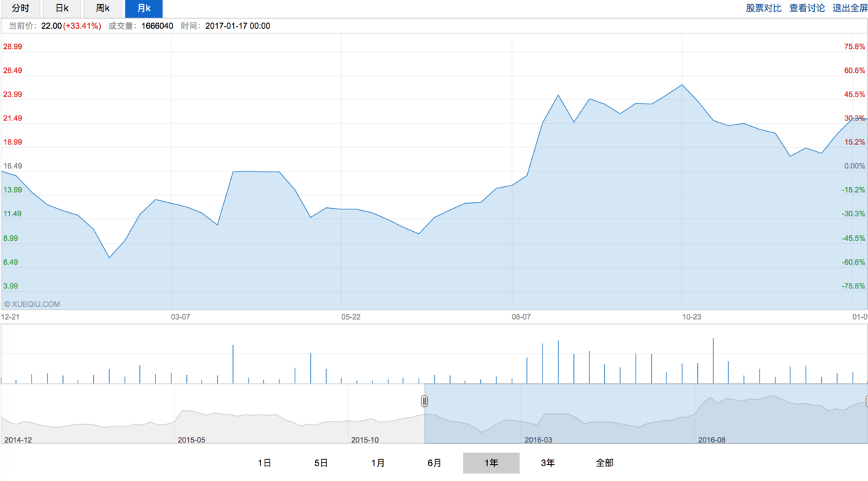Open 股票对比 stock comparison link
This screenshot has width=868, height=481.
(x=763, y=8)
